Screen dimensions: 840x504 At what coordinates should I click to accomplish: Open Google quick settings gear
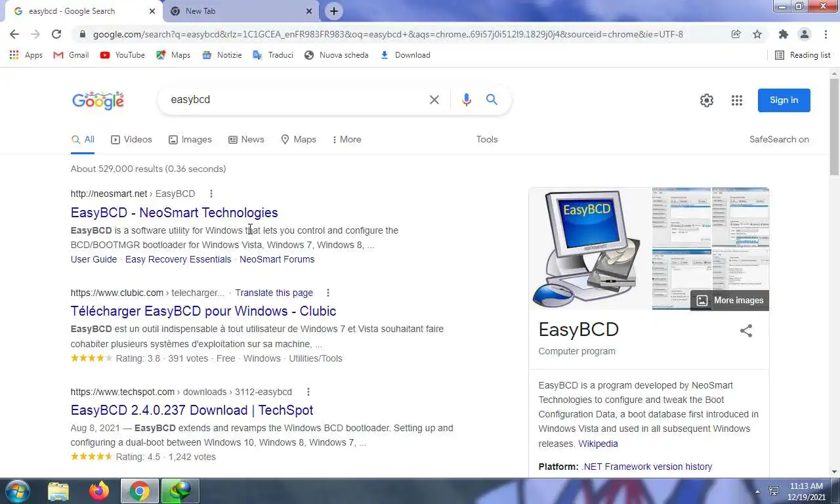707,100
